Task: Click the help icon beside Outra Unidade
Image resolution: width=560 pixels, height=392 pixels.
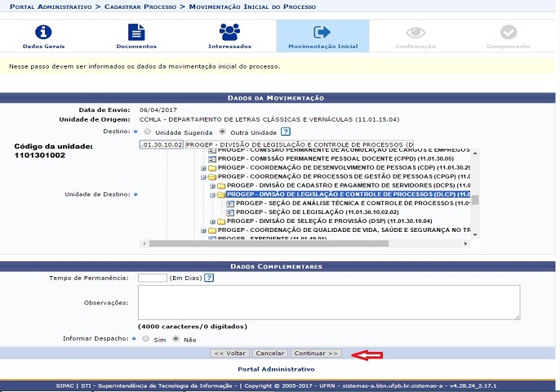Action: coord(286,131)
